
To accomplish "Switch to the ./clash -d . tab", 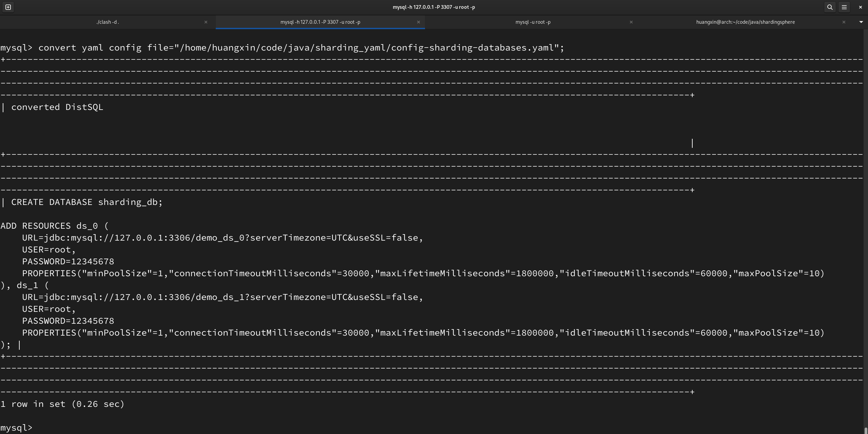I will [108, 22].
